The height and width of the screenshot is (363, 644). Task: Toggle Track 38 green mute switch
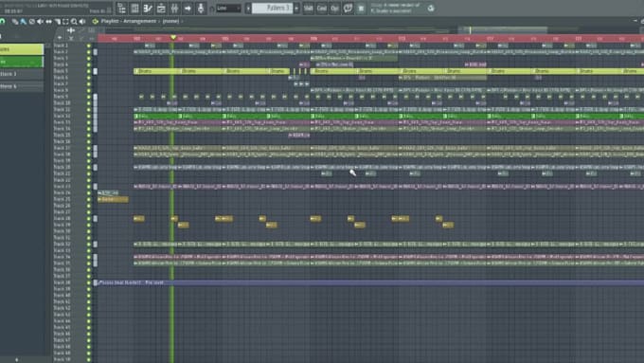point(88,282)
